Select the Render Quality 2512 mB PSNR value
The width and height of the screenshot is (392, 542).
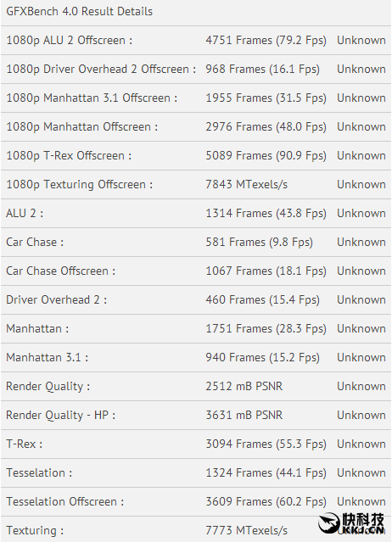tap(244, 387)
